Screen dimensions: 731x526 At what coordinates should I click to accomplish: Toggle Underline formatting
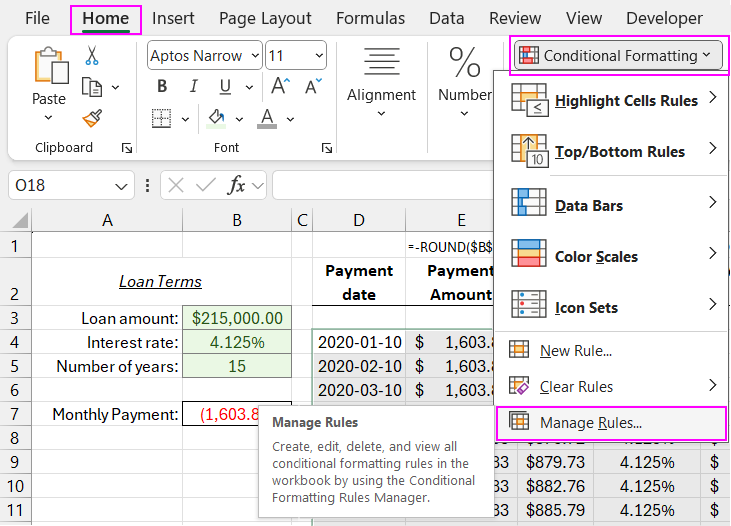[225, 86]
